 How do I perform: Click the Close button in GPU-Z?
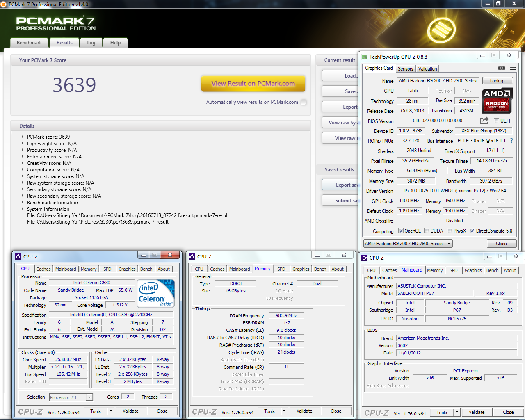pos(501,244)
